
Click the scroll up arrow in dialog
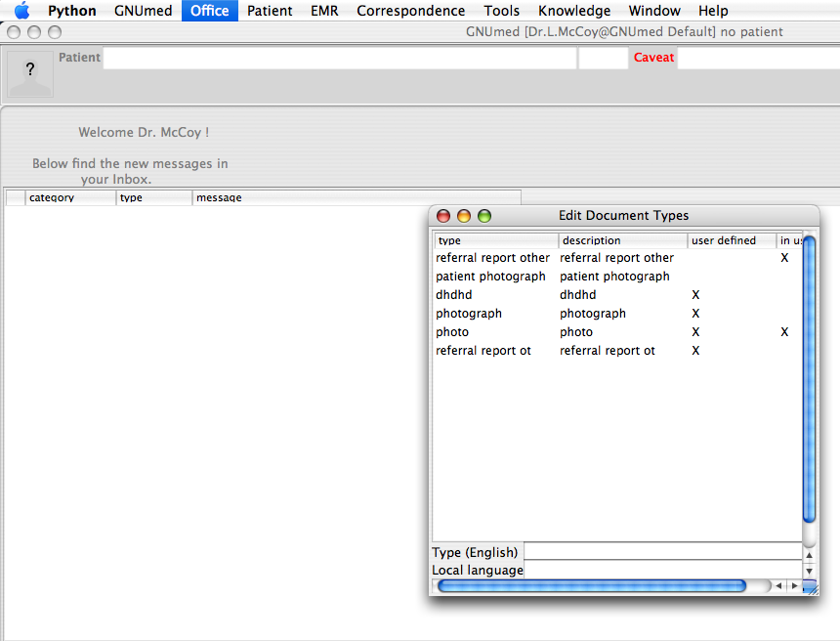[x=809, y=555]
